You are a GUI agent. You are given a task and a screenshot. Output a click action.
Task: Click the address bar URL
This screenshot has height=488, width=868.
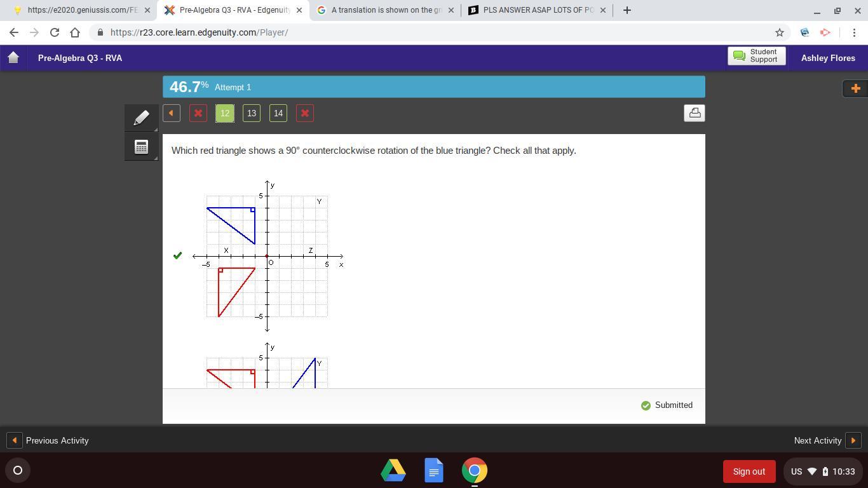click(199, 32)
